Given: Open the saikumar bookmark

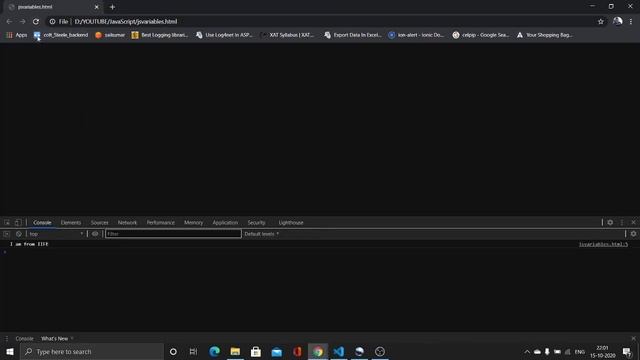Looking at the screenshot, I should pyautogui.click(x=110, y=35).
